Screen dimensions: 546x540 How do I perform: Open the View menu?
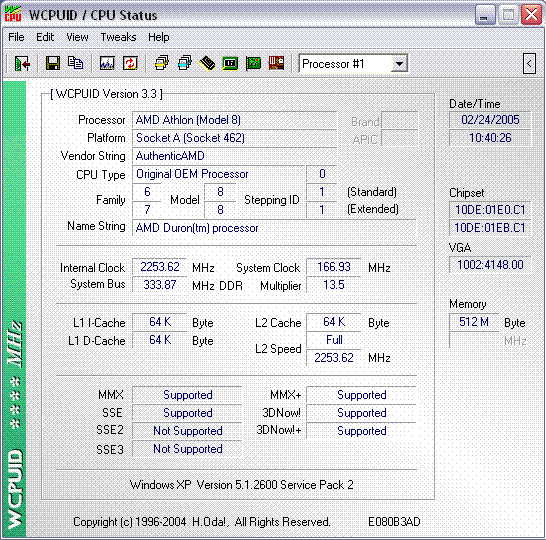(x=77, y=37)
